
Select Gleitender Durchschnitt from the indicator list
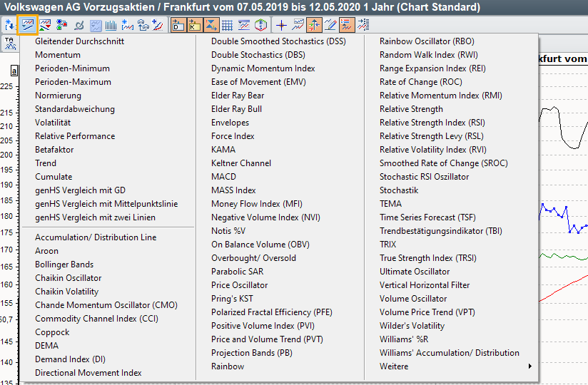[x=79, y=41]
